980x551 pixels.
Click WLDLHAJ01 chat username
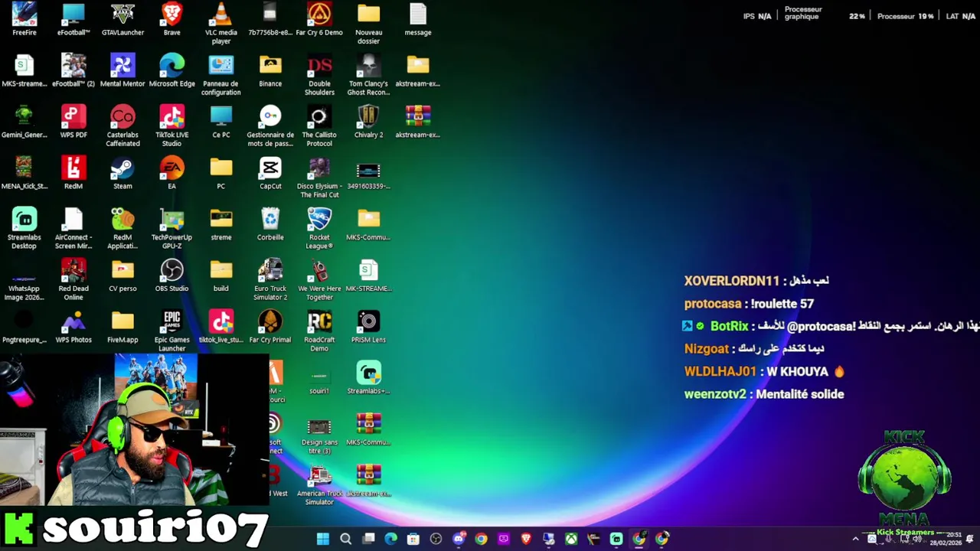coord(720,371)
